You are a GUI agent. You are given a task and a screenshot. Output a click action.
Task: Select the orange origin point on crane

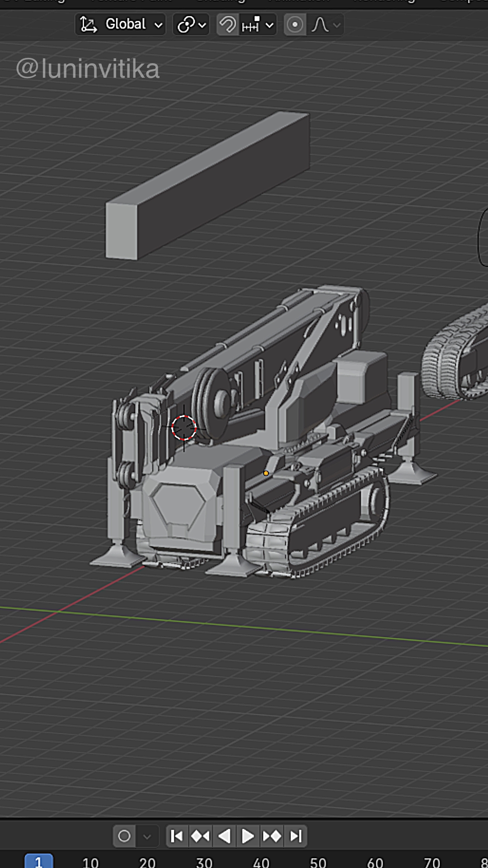pyautogui.click(x=266, y=473)
